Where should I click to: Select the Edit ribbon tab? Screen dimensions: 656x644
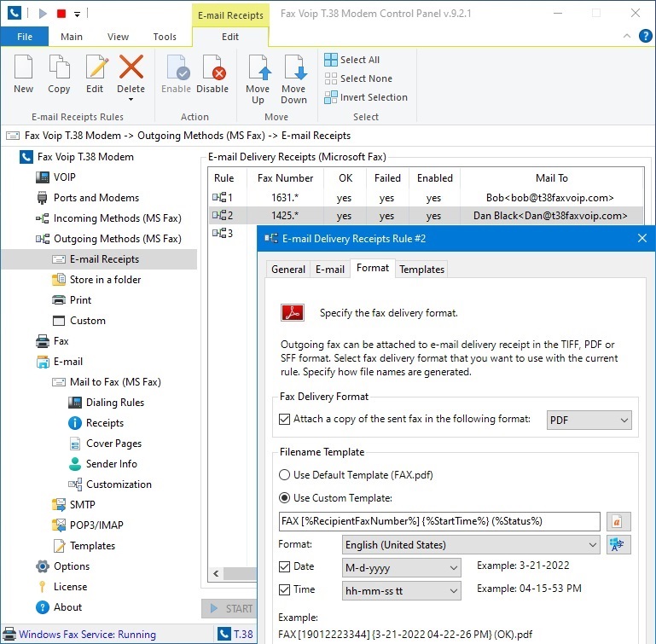click(230, 37)
